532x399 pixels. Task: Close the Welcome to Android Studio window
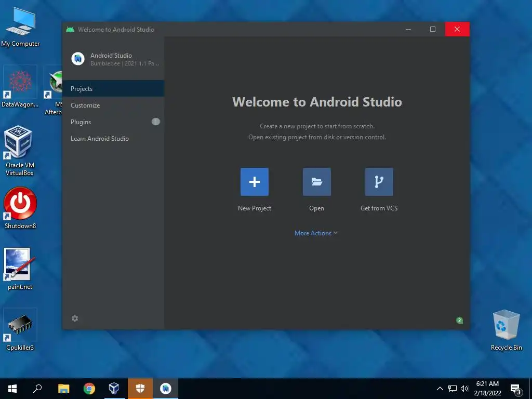click(457, 29)
